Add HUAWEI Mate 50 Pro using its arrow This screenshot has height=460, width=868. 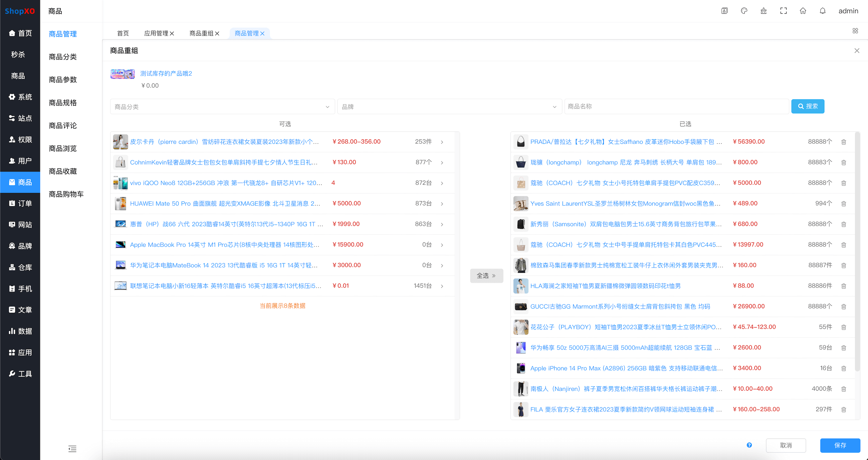pyautogui.click(x=442, y=204)
